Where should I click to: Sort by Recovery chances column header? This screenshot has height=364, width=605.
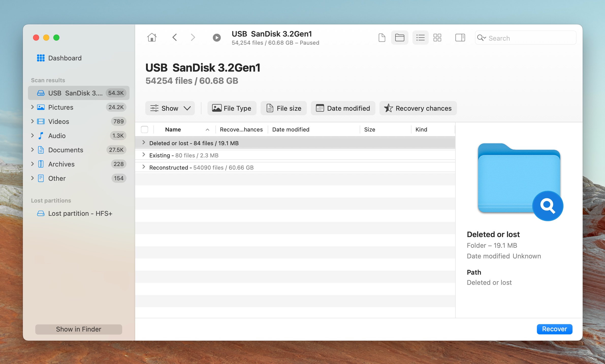pos(241,129)
